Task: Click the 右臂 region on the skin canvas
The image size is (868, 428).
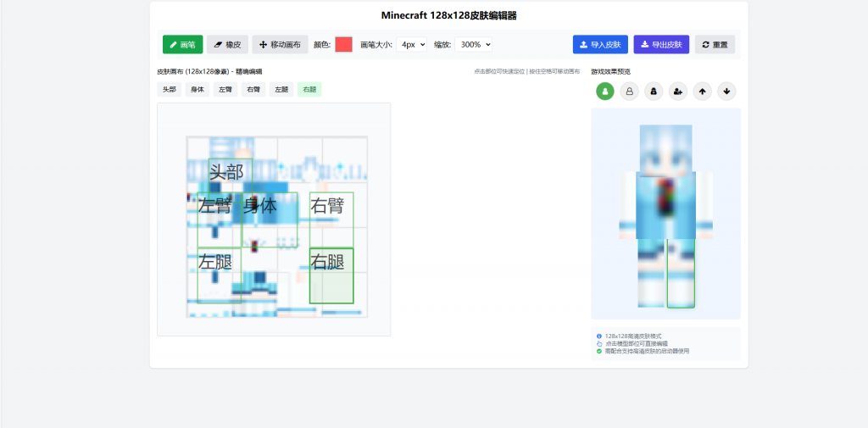Action: click(331, 220)
